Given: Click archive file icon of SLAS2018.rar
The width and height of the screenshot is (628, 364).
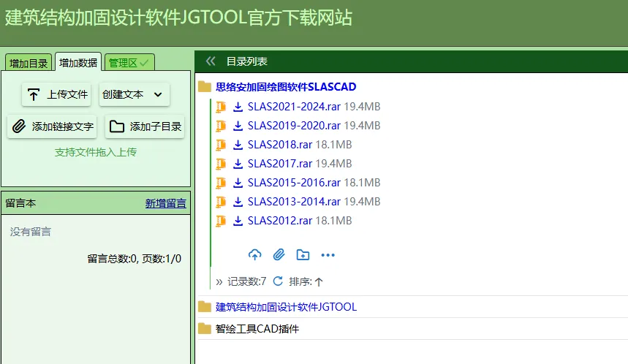Looking at the screenshot, I should pos(221,145).
